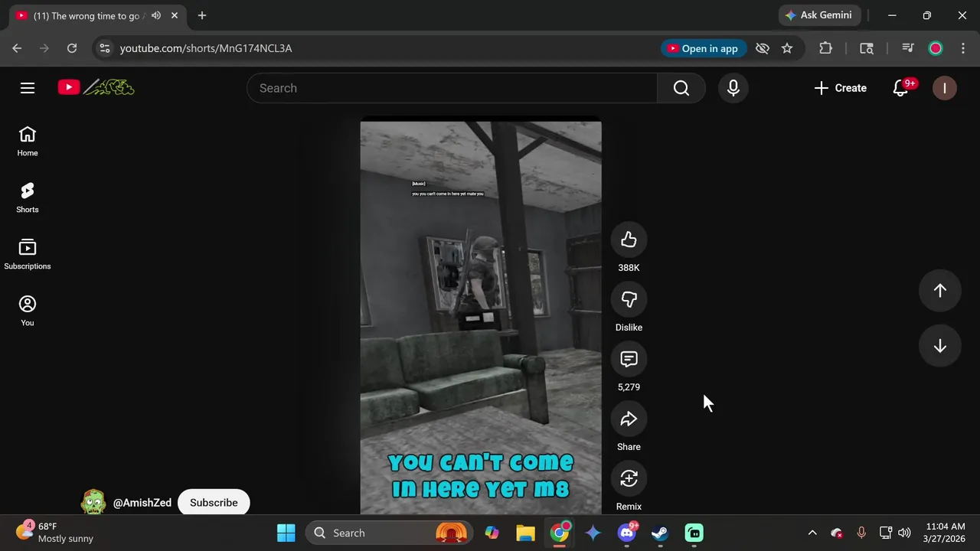Pause the short video player
Viewport: 980px width, 551px height.
point(481,318)
